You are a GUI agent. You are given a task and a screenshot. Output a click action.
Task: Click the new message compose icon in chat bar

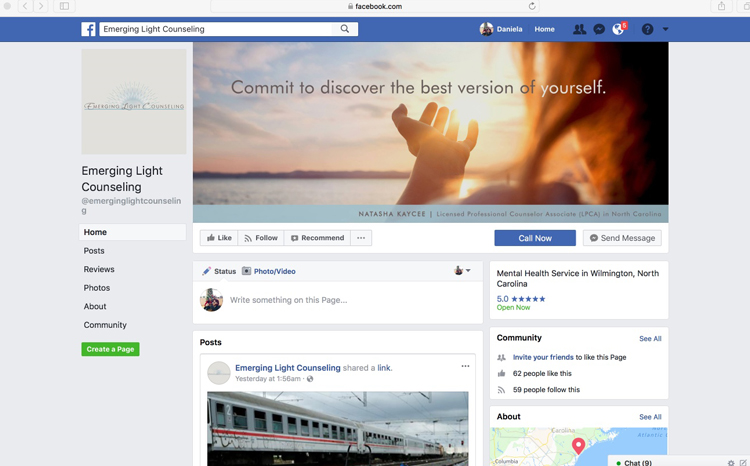743,463
